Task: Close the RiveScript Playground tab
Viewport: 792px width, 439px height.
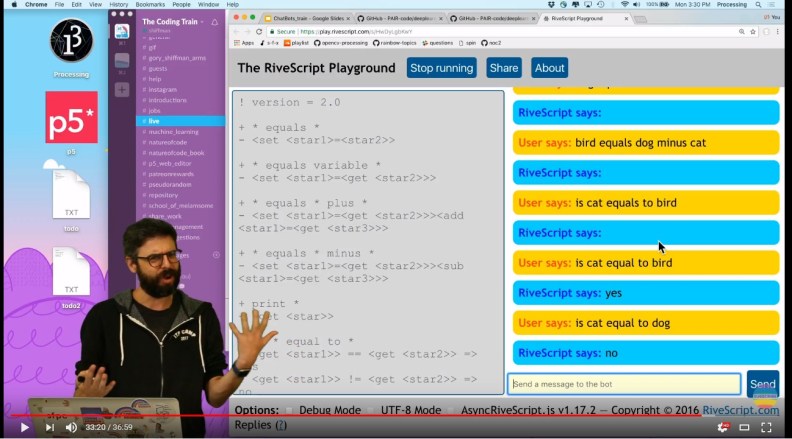Action: click(x=626, y=19)
